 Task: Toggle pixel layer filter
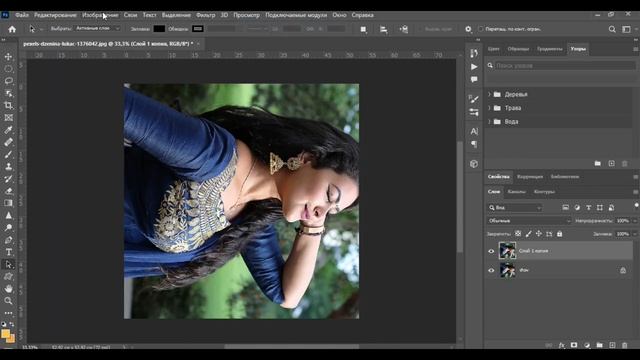tap(565, 208)
